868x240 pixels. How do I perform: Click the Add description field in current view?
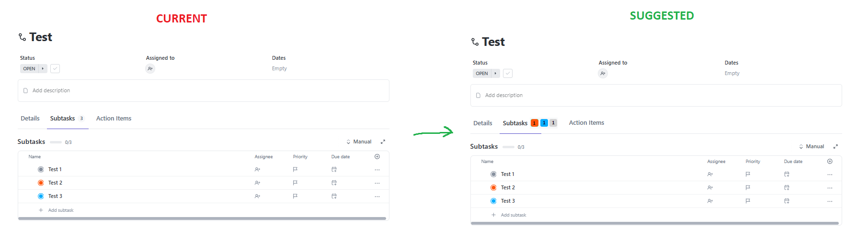204,91
